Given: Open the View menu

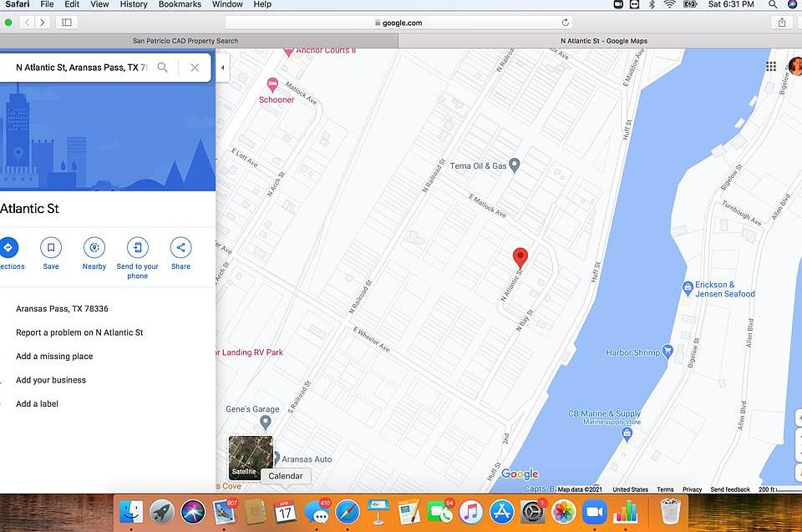Looking at the screenshot, I should pos(99,5).
